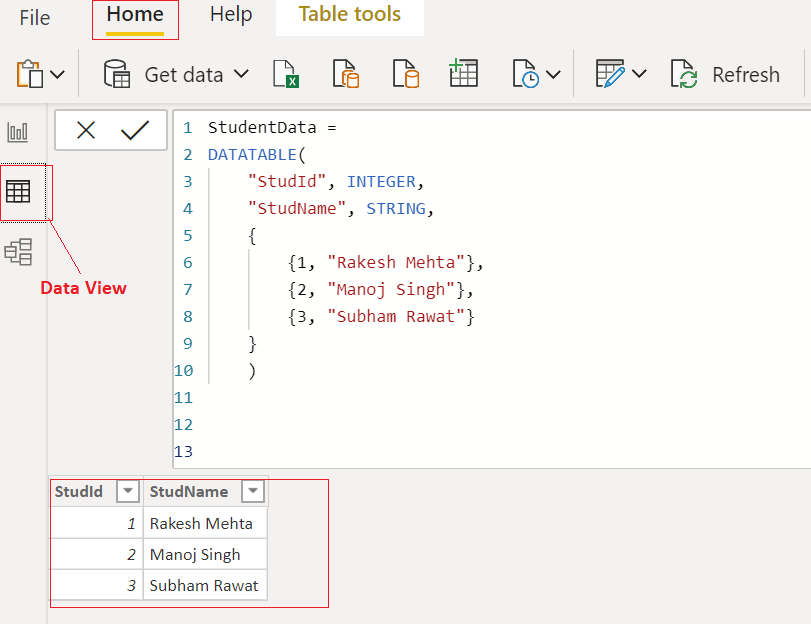Open the Help ribbon tab
This screenshot has width=811, height=624.
coord(231,14)
